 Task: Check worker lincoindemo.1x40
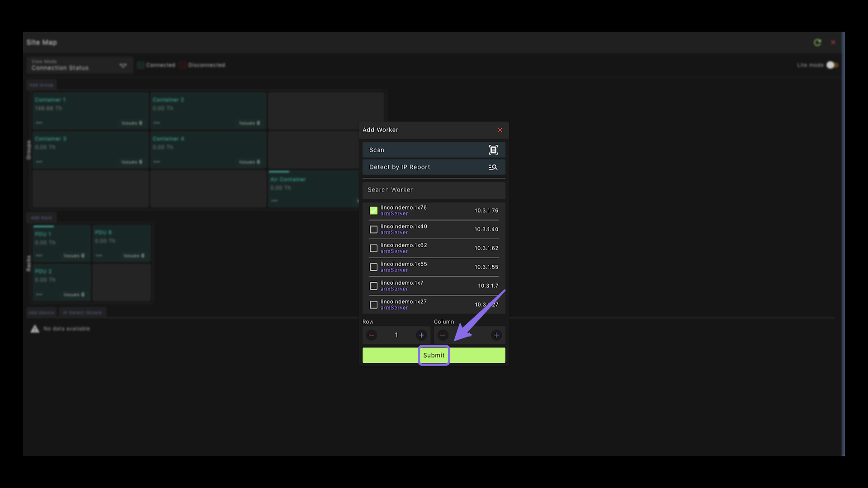click(x=373, y=230)
